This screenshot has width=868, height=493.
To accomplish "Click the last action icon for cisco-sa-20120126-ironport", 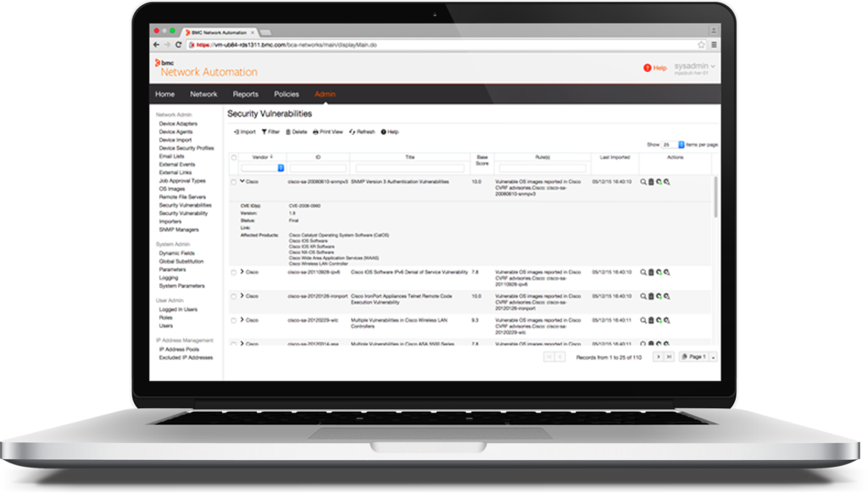I will [x=666, y=296].
